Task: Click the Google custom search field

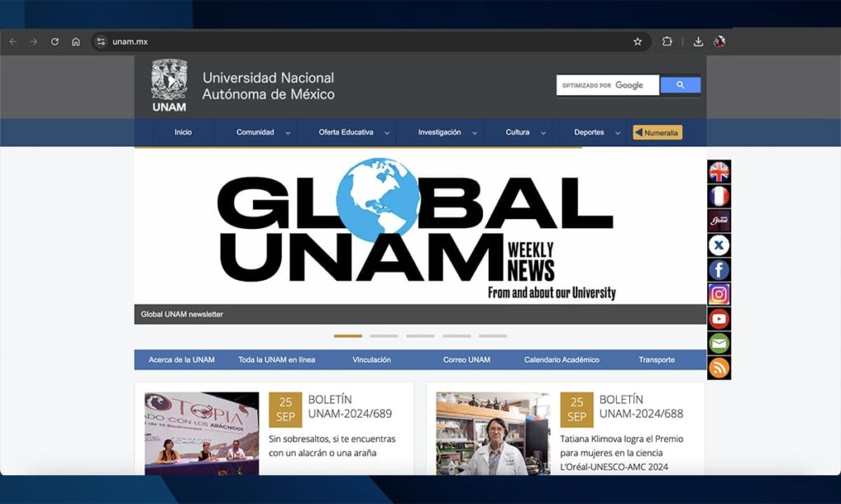Action: coord(608,85)
